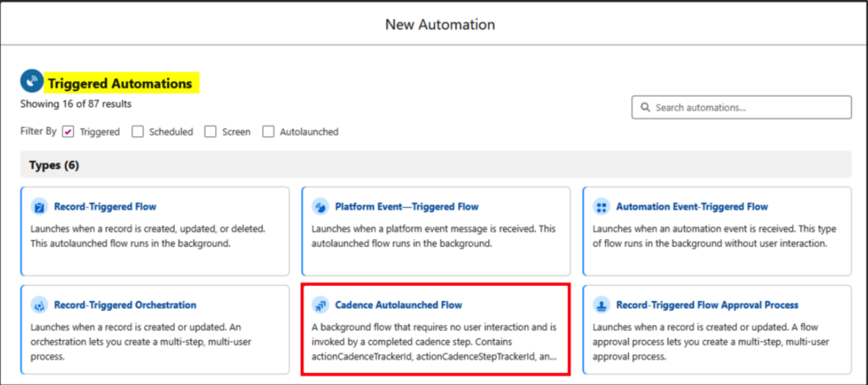Click the Automation Event-Triggered Flow grid icon
868x385 pixels.
(601, 207)
